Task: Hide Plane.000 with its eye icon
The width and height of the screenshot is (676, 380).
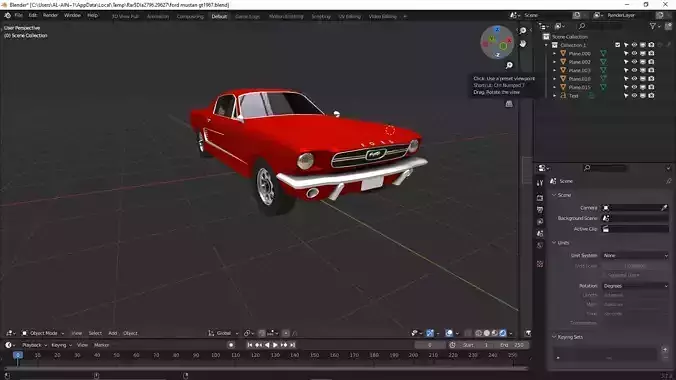Action: click(x=634, y=53)
